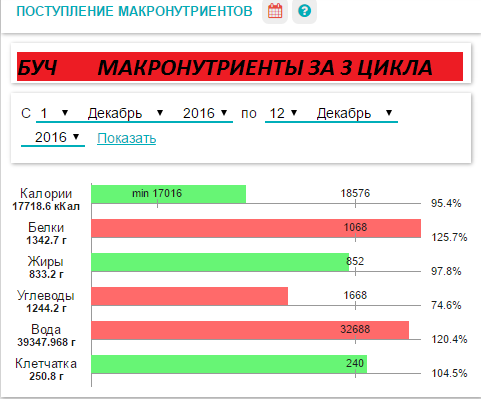Click the green Калории bar
The image size is (481, 399).
pyautogui.click(x=169, y=194)
